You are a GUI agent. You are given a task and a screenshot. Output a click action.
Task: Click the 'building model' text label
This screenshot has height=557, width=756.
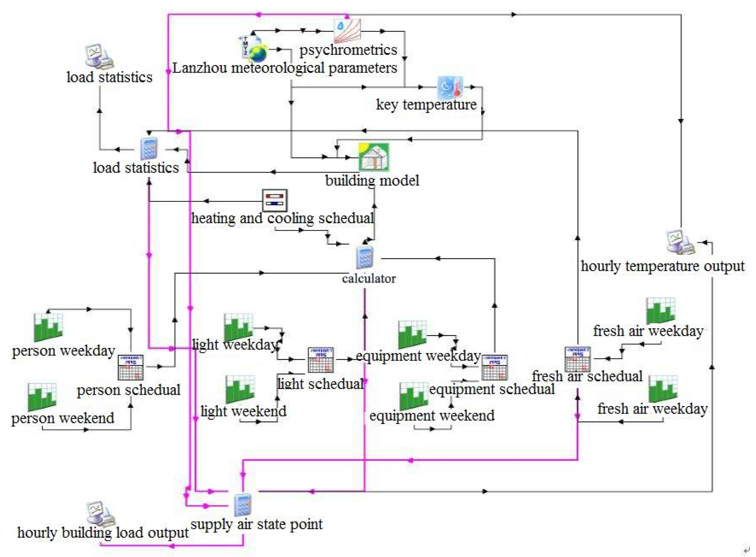[x=372, y=180]
